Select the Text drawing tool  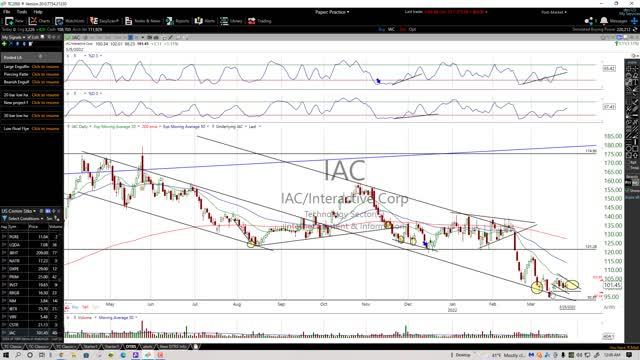click(x=636, y=82)
